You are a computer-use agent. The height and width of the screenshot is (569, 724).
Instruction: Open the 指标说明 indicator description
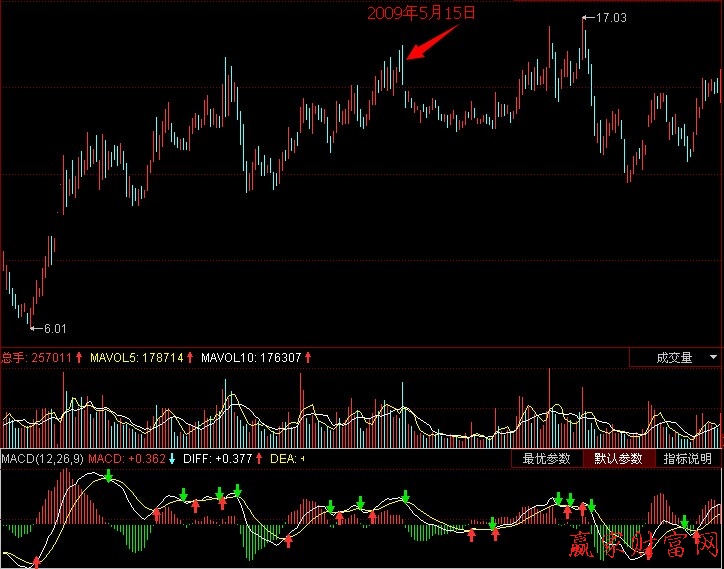(x=688, y=459)
